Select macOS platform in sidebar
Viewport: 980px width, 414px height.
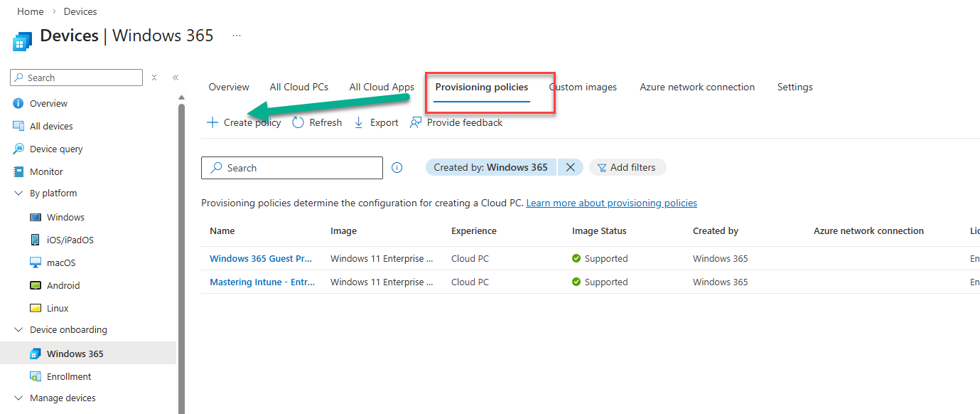pos(61,262)
